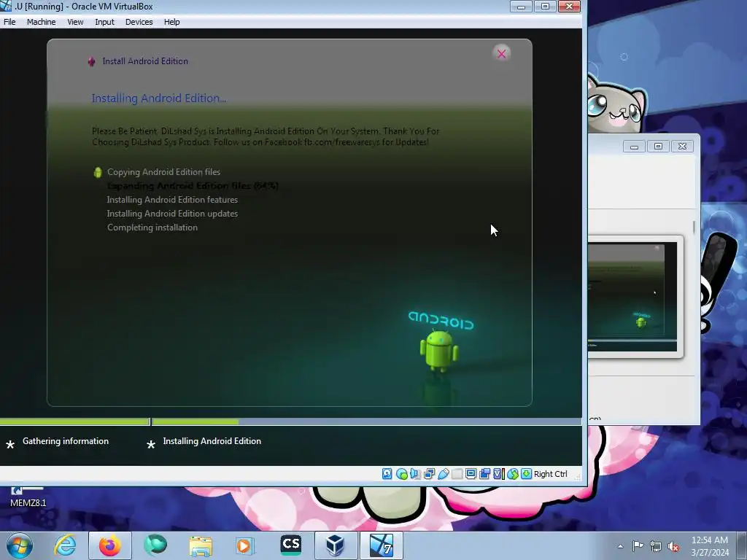Click the network adapters status icon

429,474
